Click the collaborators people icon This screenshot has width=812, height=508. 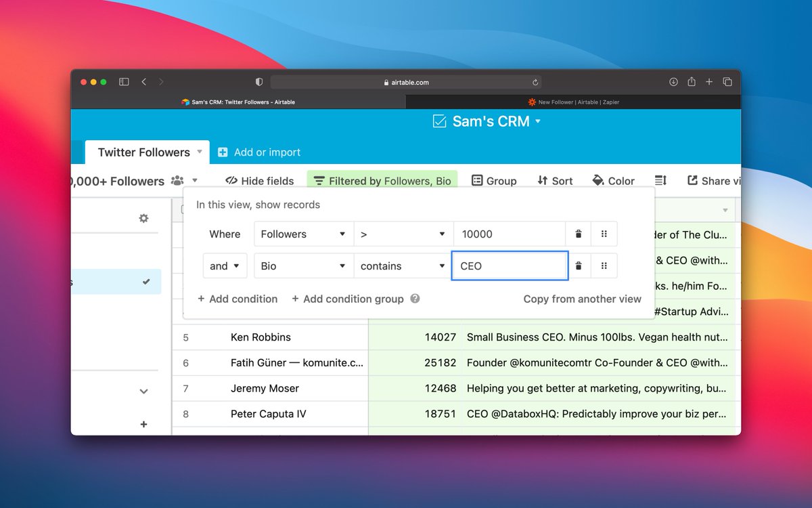click(177, 181)
